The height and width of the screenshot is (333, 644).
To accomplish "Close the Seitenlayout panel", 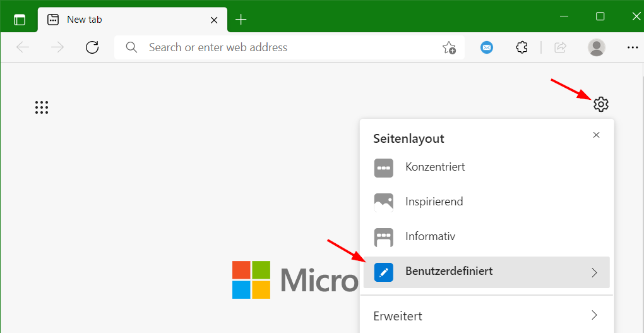I will pyautogui.click(x=597, y=135).
